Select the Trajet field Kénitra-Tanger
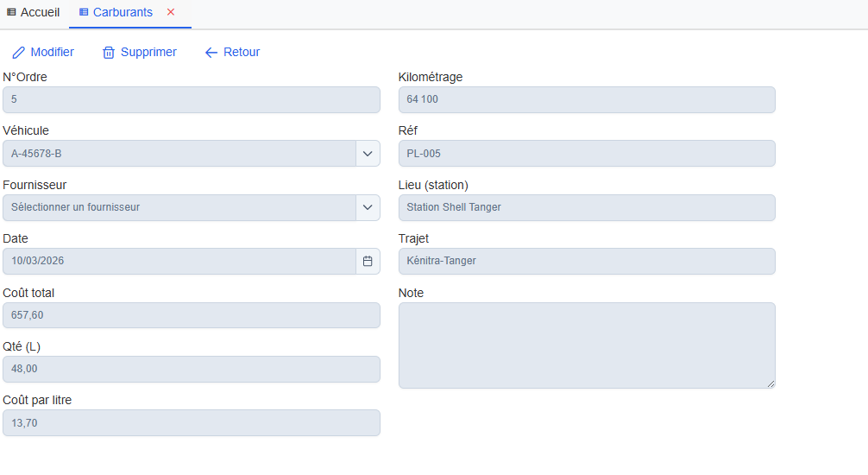The height and width of the screenshot is (475, 868). coord(587,262)
